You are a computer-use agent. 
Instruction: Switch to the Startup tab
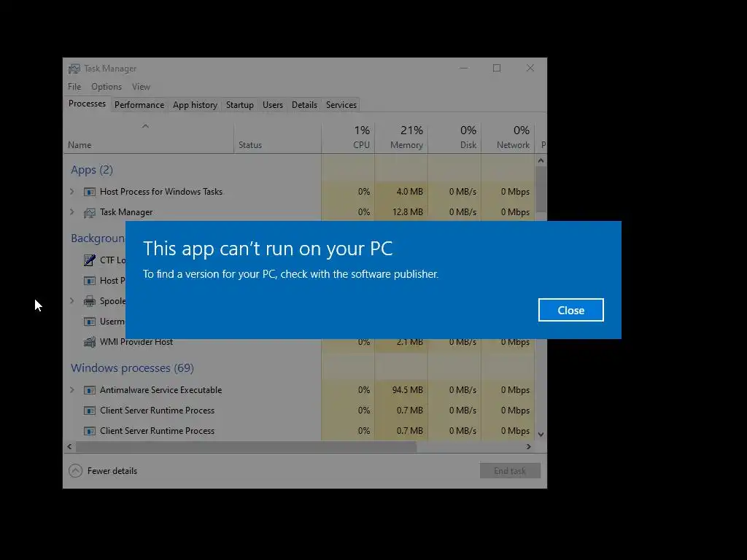239,105
